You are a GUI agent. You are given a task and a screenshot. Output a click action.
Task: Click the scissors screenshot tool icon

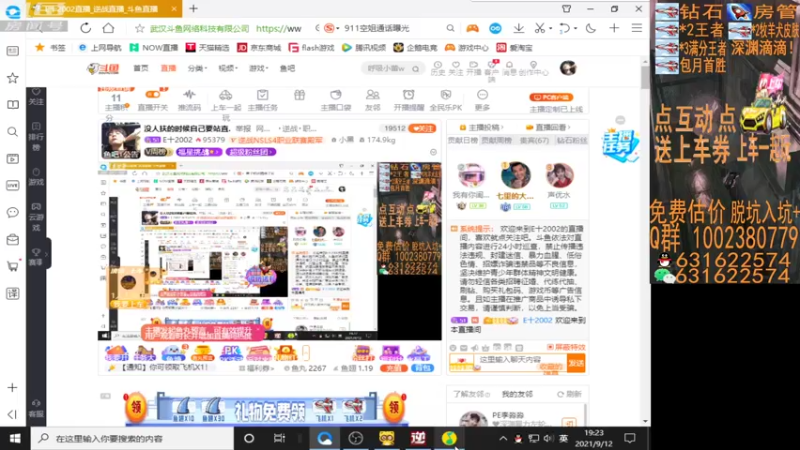click(540, 29)
